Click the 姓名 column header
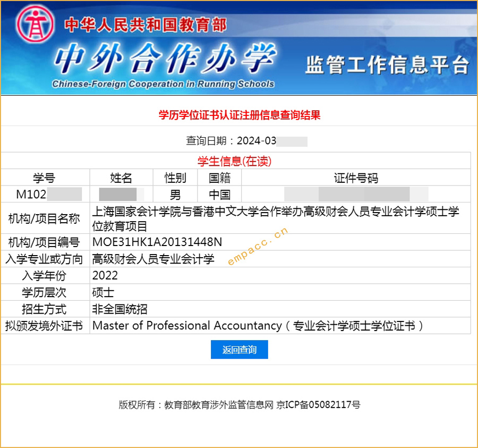 tap(121, 178)
